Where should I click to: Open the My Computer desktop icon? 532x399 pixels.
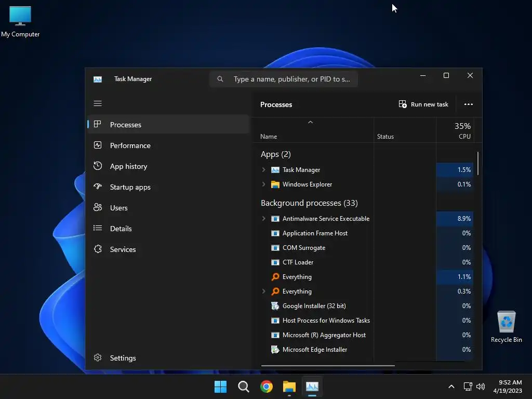(x=20, y=21)
